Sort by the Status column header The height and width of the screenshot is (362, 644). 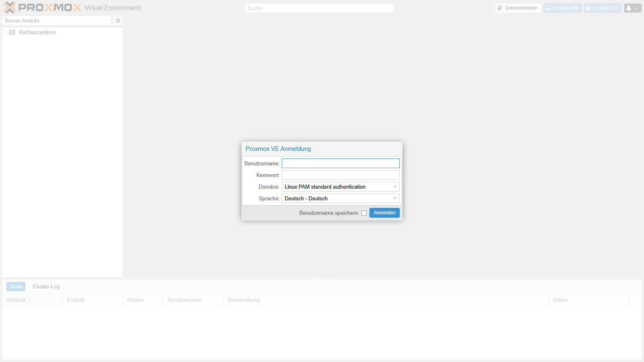click(589, 300)
